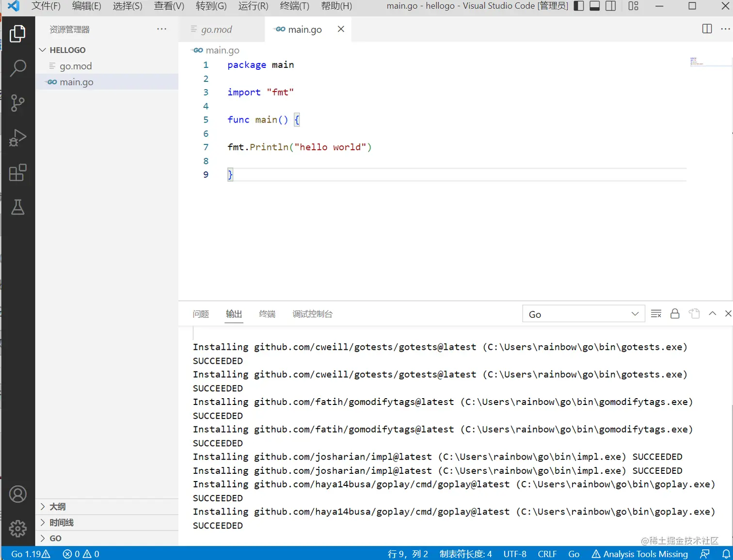Open the 转到(G) menu
Viewport: 733px width, 560px height.
(x=211, y=6)
